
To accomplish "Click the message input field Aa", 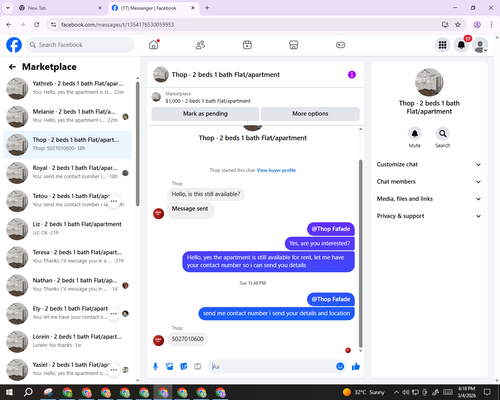I will point(273,367).
